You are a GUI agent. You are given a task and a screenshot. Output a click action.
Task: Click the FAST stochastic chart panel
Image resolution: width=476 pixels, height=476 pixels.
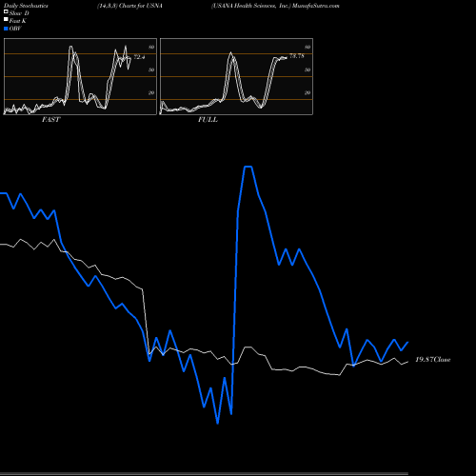pos(80,76)
